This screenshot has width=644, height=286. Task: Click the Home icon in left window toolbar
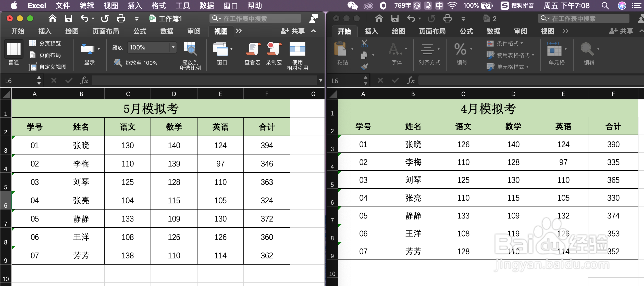click(52, 18)
